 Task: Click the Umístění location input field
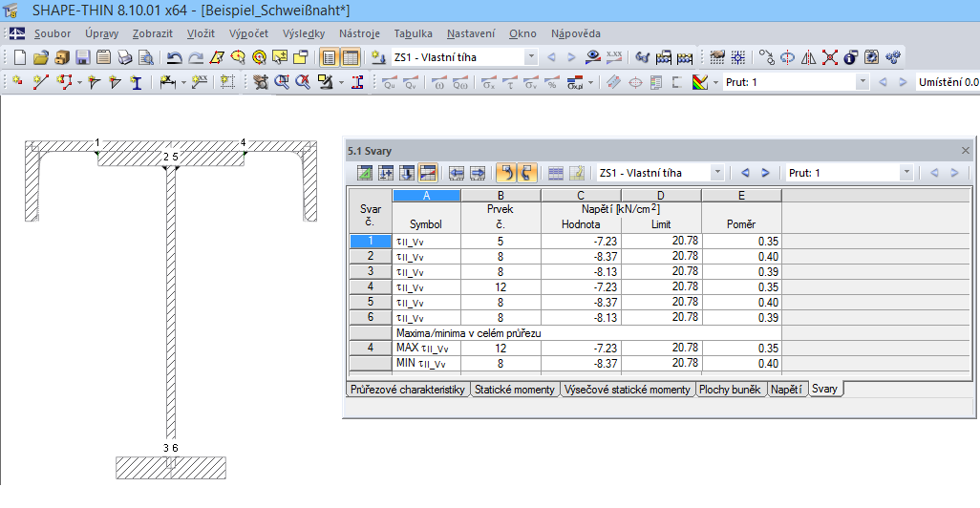point(947,82)
